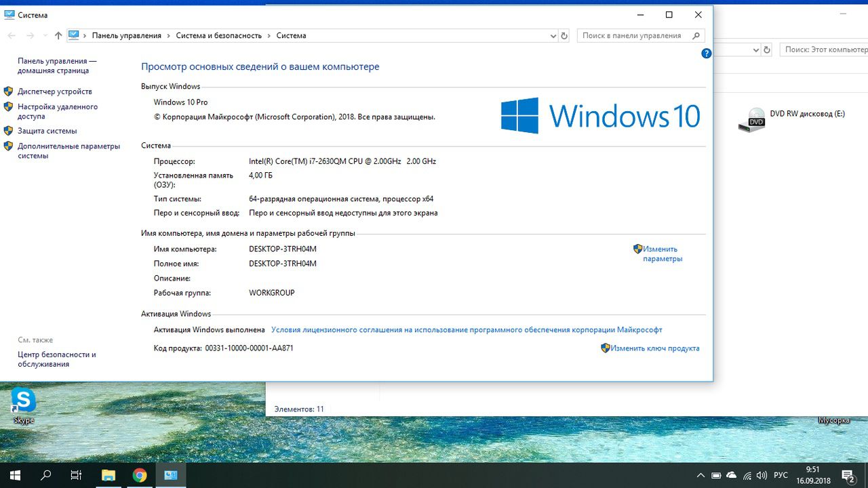Open Device Manager (Диспетчер устройств) link

pos(55,91)
